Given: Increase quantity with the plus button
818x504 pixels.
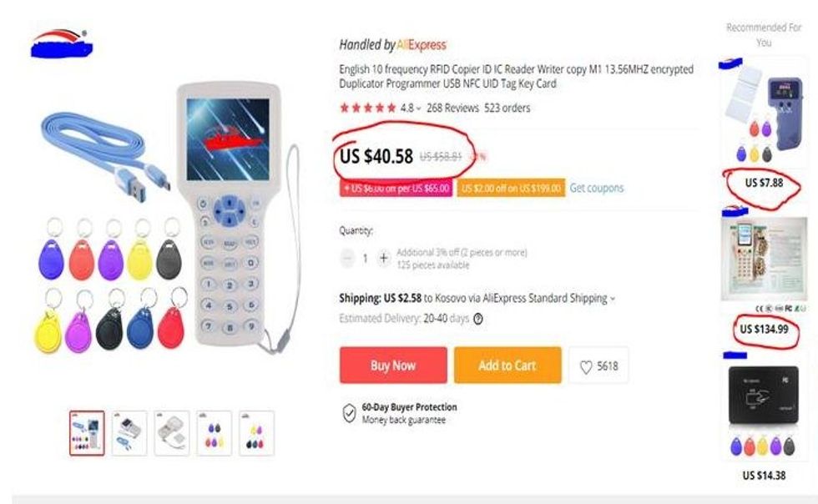Looking at the screenshot, I should (x=383, y=259).
